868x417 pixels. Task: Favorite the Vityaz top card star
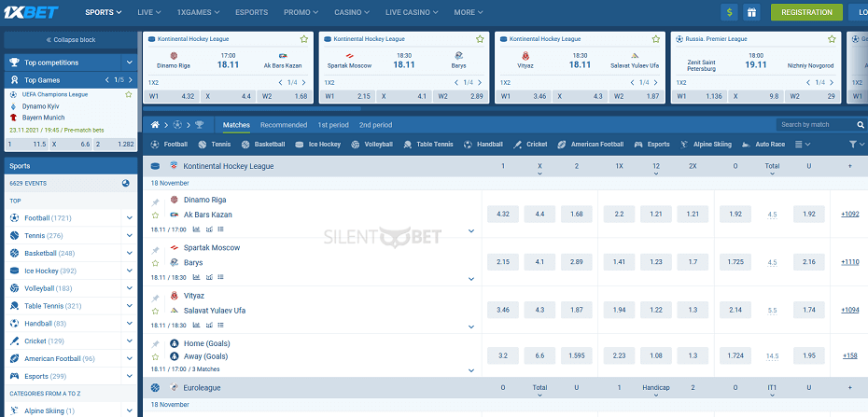(x=656, y=39)
